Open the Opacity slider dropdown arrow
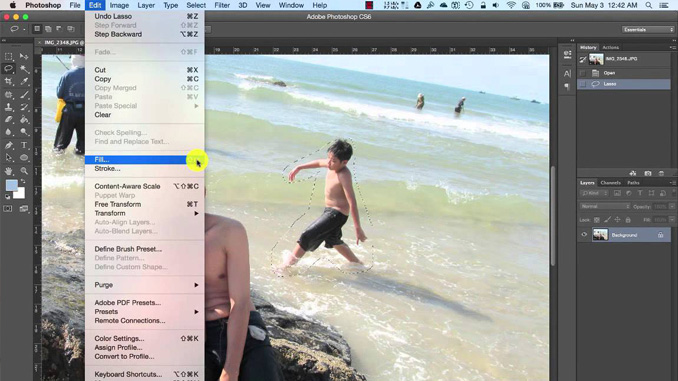678x381 pixels. pos(672,207)
